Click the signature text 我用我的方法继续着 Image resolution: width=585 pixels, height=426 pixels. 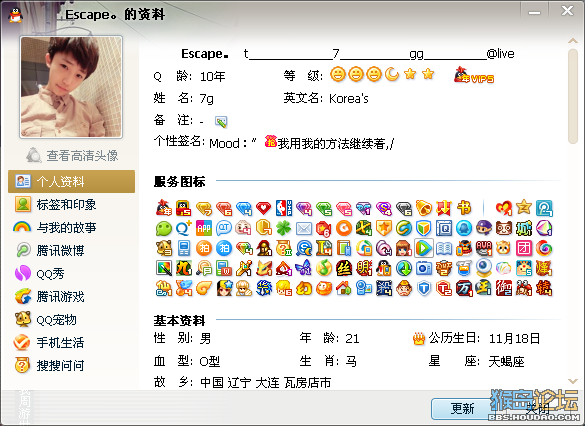[331, 143]
